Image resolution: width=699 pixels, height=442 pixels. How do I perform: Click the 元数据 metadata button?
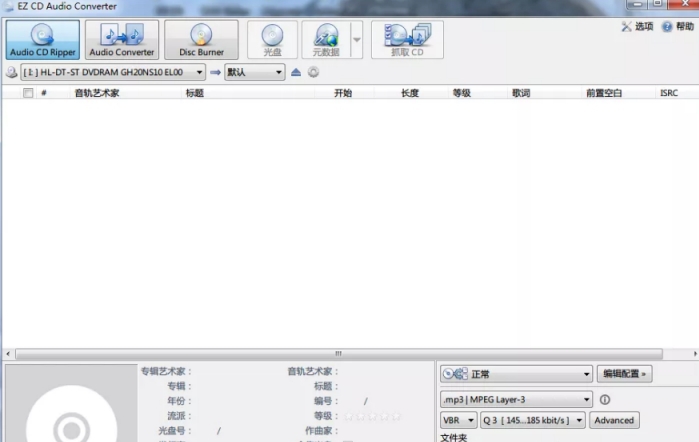(326, 40)
